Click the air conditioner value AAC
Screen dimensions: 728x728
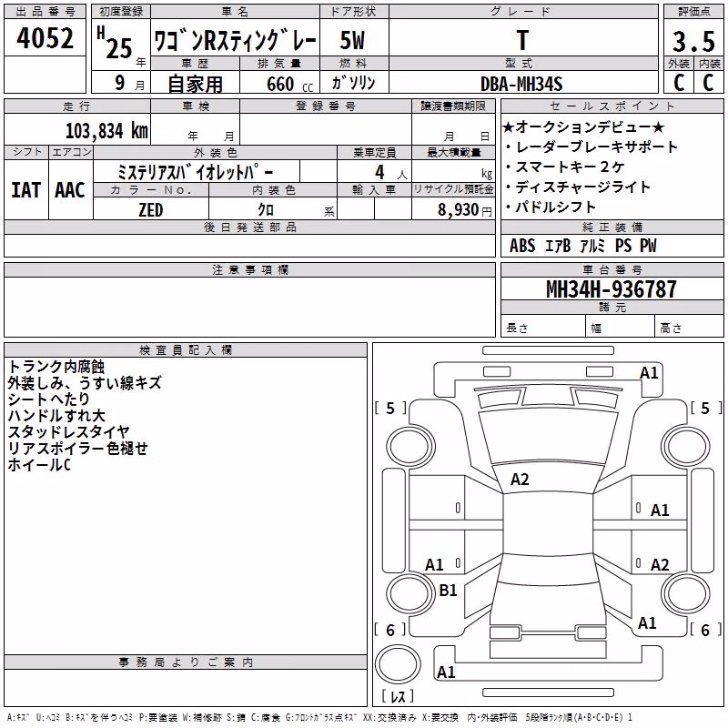tap(70, 190)
